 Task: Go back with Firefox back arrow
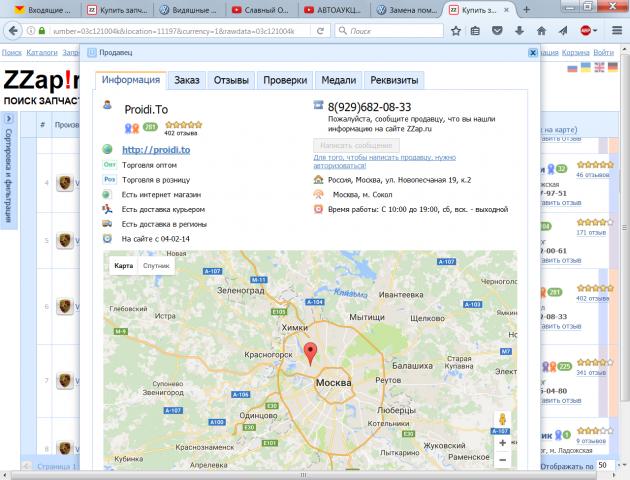(x=13, y=31)
